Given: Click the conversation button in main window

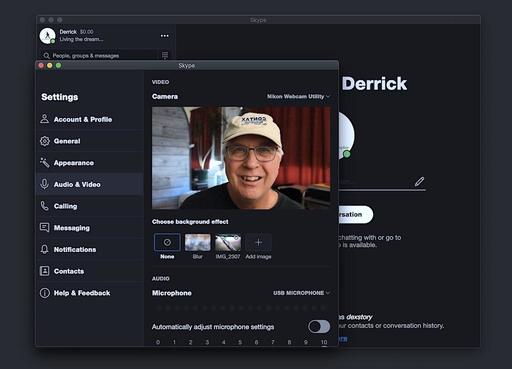Looking at the screenshot, I should [x=356, y=214].
